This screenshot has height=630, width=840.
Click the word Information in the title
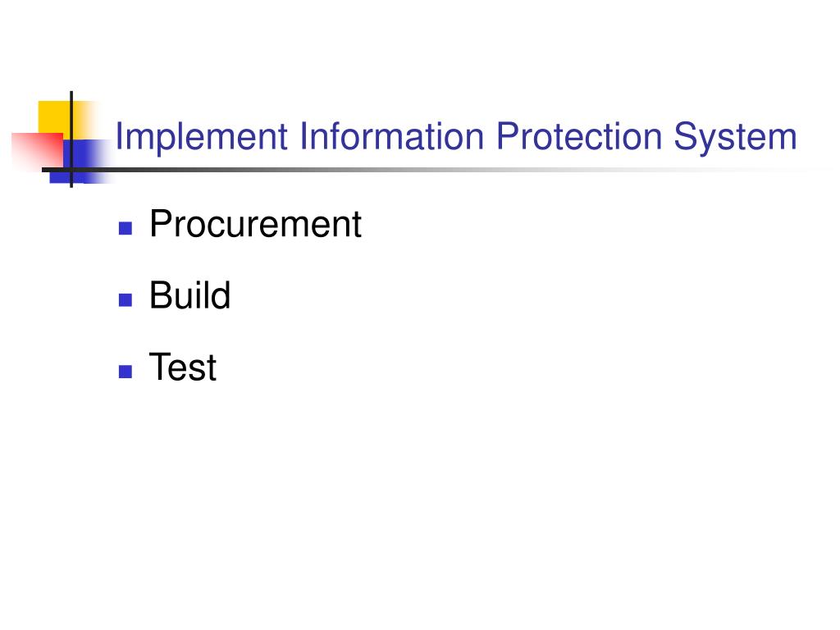coord(391,136)
